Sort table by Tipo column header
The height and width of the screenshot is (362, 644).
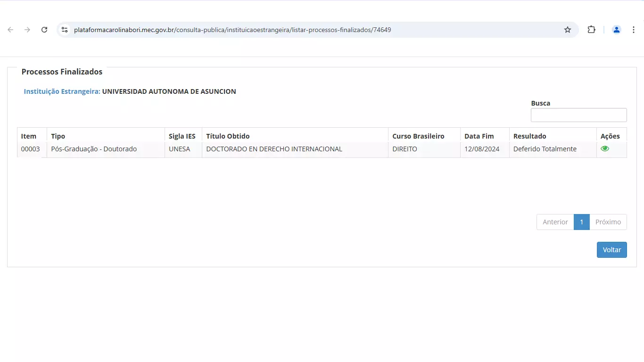pos(106,135)
